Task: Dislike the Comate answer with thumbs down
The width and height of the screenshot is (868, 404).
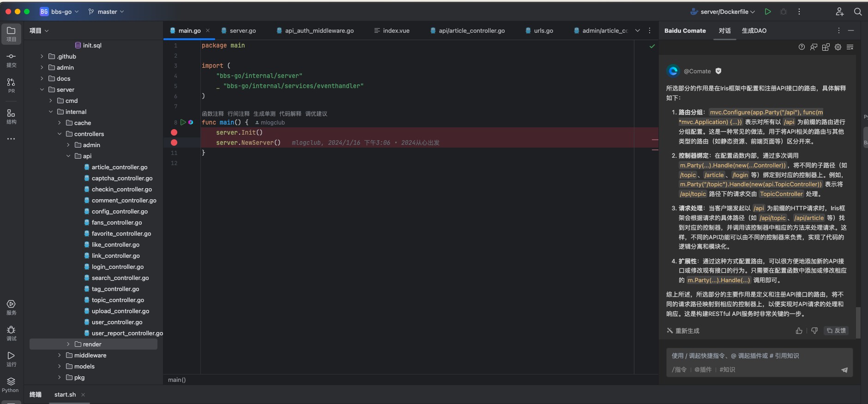Action: click(814, 331)
